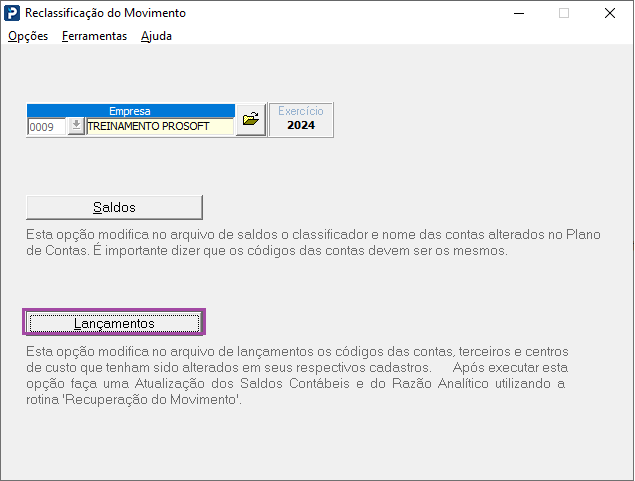Click the Saldos description text starting 'Esta opção modifica no arquivo de saldos'

click(x=313, y=243)
